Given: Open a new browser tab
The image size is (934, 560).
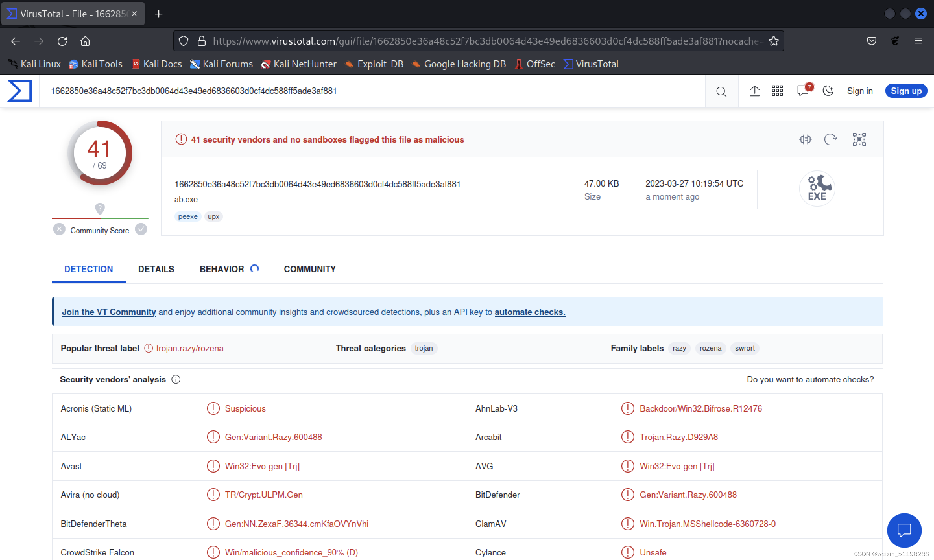Looking at the screenshot, I should [x=159, y=14].
